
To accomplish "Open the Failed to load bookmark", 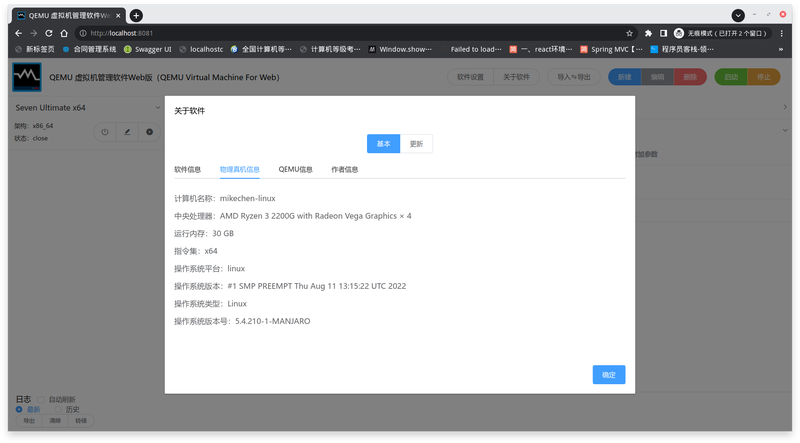I will click(472, 49).
